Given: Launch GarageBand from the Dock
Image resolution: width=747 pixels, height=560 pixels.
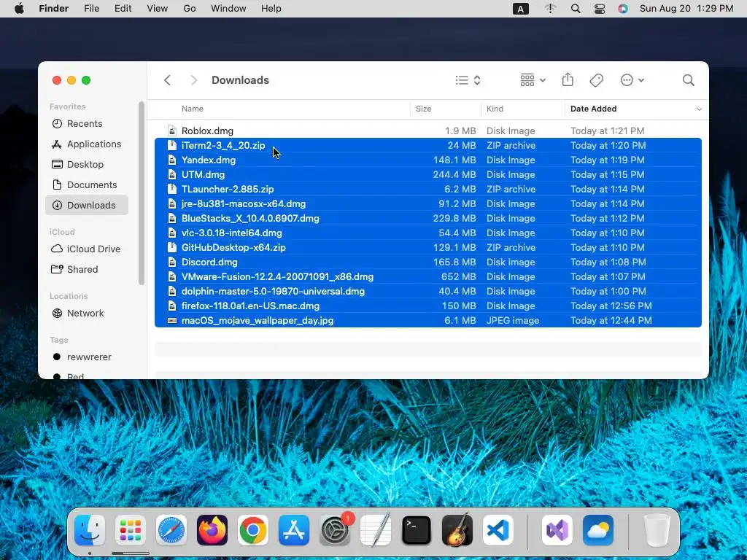Looking at the screenshot, I should pos(457,530).
